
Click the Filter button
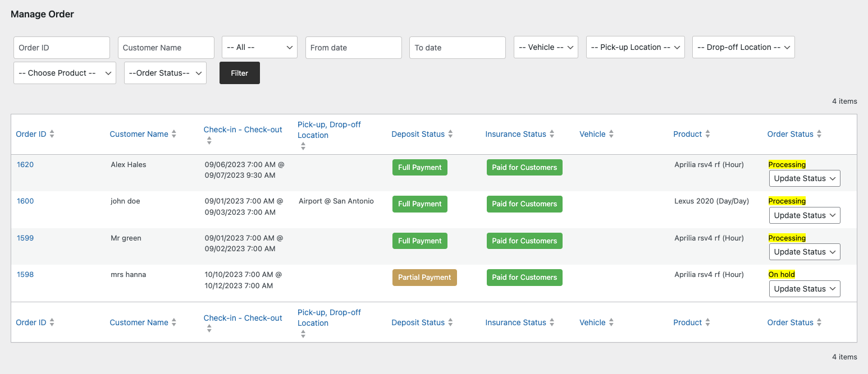click(239, 73)
